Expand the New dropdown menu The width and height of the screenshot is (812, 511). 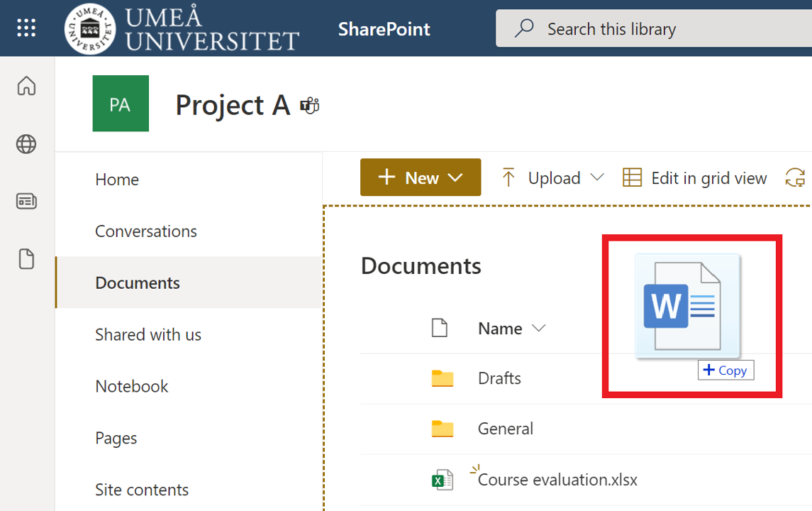pos(420,177)
